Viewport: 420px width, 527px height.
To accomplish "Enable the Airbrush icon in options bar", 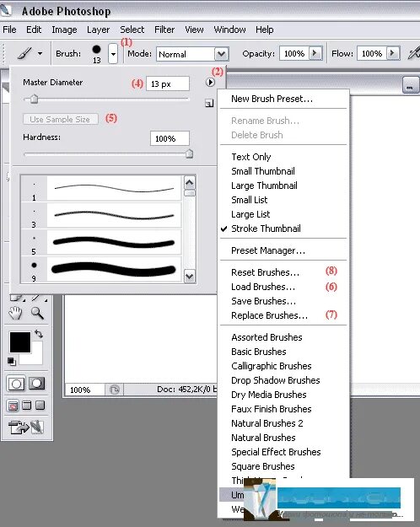I will (413, 53).
